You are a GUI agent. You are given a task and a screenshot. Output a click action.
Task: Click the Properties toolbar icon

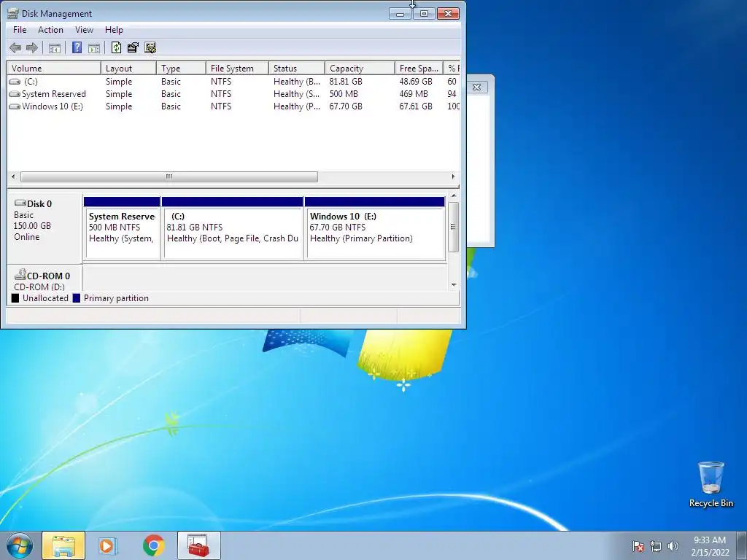(133, 47)
